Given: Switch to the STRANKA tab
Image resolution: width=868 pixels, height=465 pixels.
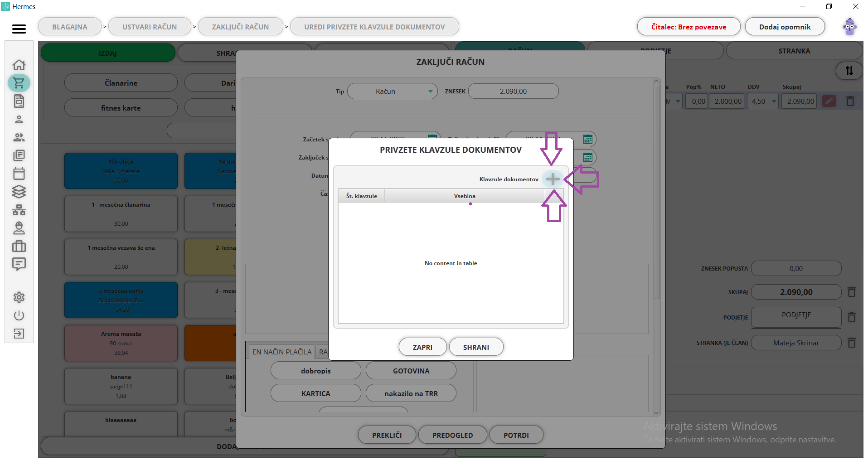Looking at the screenshot, I should 794,51.
